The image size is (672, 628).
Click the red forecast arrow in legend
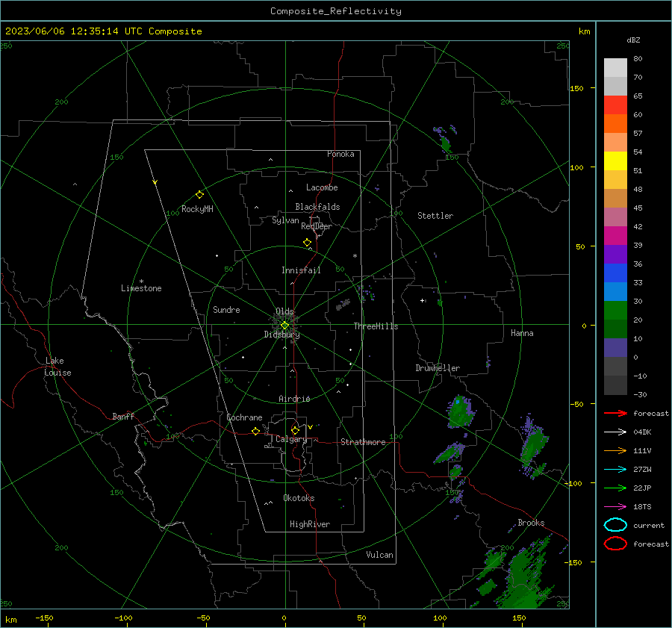615,413
